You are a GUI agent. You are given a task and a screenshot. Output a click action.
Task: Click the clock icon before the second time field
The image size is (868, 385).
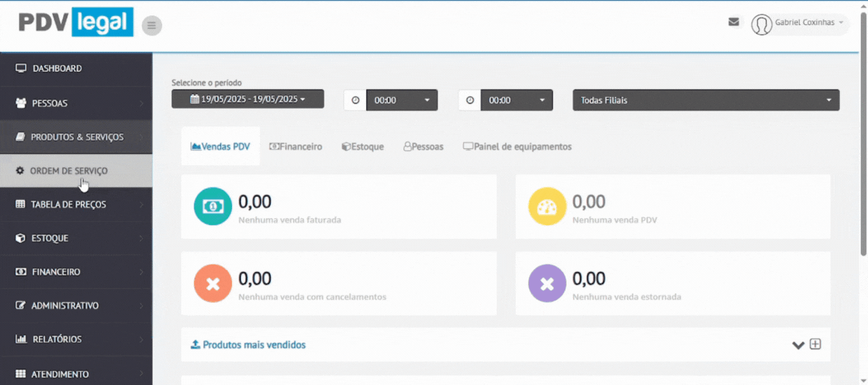[470, 100]
